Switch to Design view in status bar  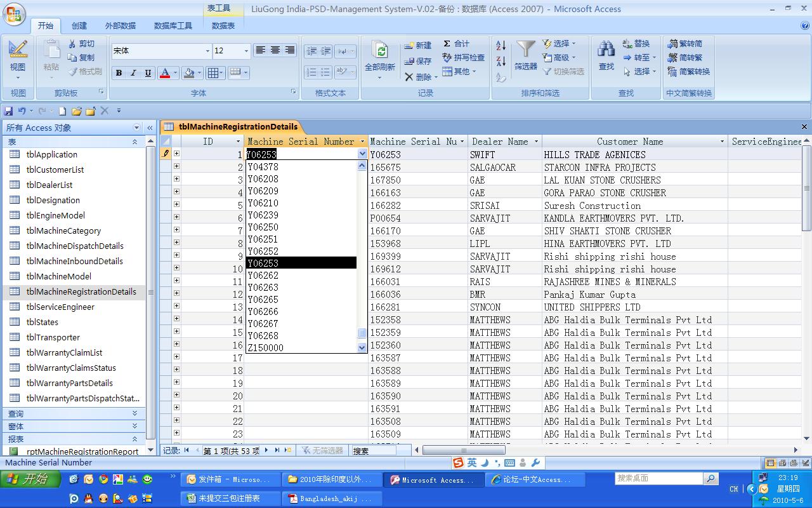point(804,463)
